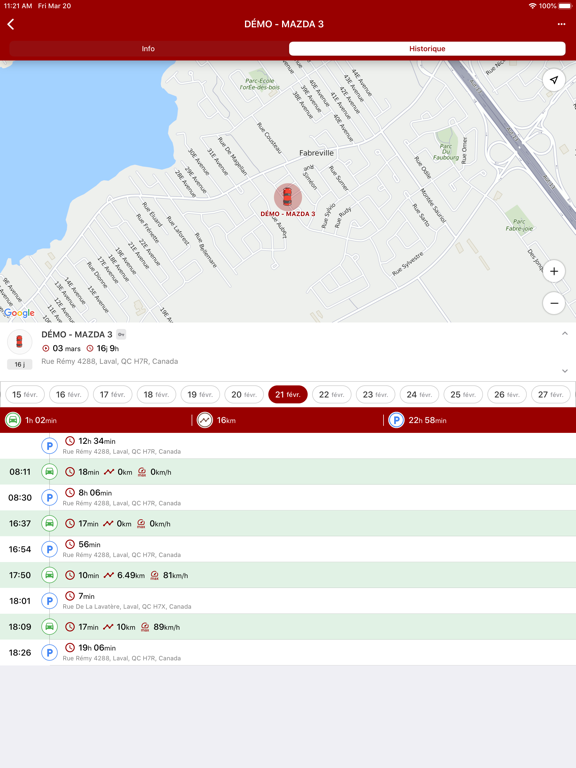Expand the vehicle panel with down chevron

pyautogui.click(x=565, y=371)
